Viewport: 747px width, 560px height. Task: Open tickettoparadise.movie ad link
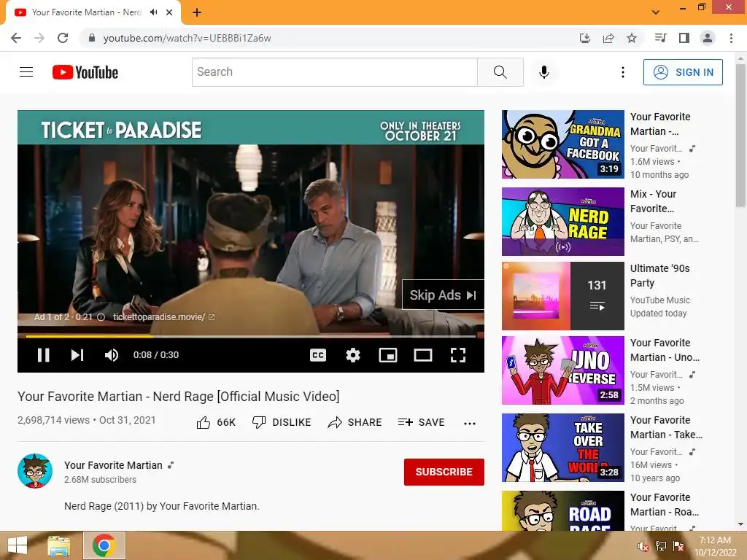[x=164, y=316]
